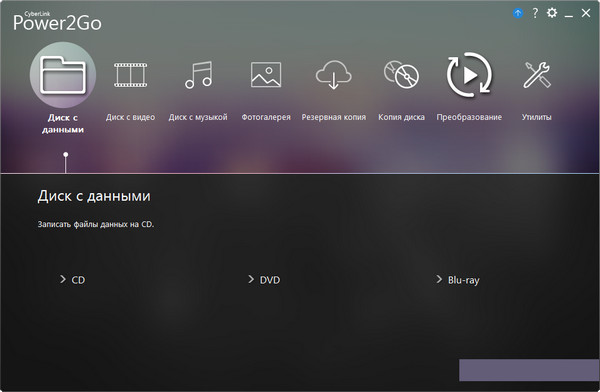Open the Copy Disc icon
The height and width of the screenshot is (392, 600).
(x=401, y=75)
